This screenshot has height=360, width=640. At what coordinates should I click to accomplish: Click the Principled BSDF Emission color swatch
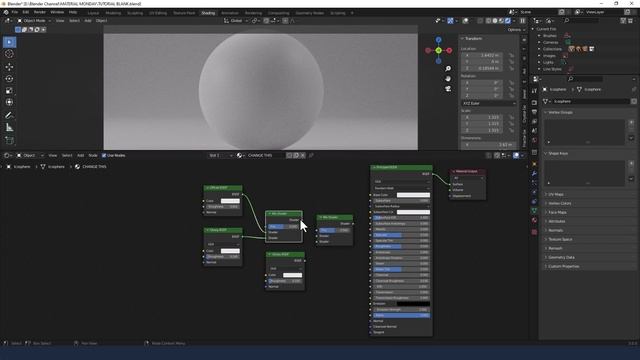(413, 304)
